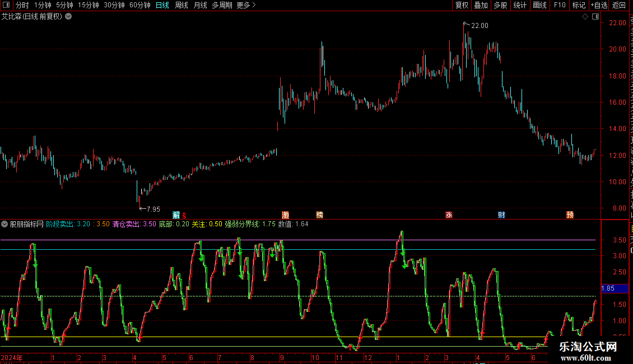Toggle the left sidebar panel icon
The height and width of the screenshot is (364, 633).
pos(6,5)
